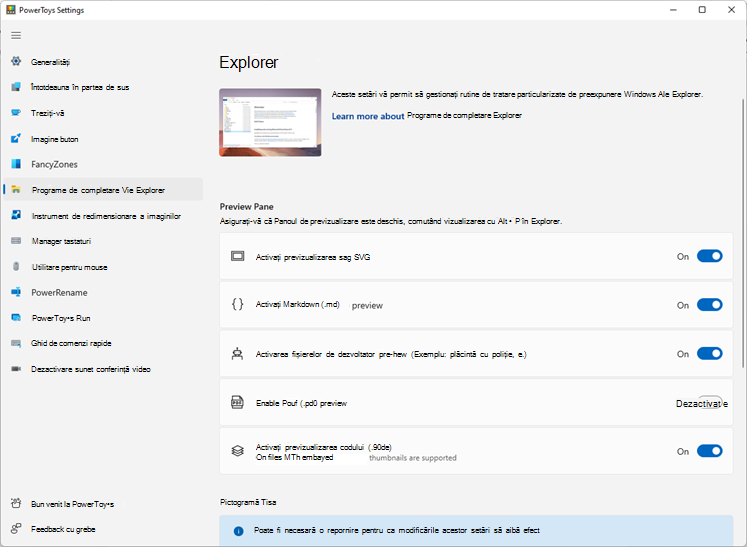747x547 pixels.
Task: Toggle the code preview (.90de) switch
Action: (x=709, y=451)
